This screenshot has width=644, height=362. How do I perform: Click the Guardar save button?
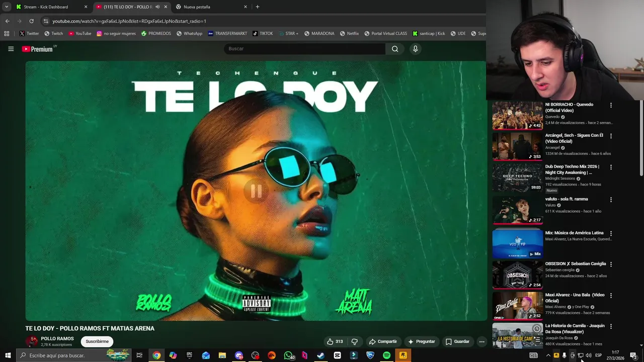pyautogui.click(x=458, y=341)
